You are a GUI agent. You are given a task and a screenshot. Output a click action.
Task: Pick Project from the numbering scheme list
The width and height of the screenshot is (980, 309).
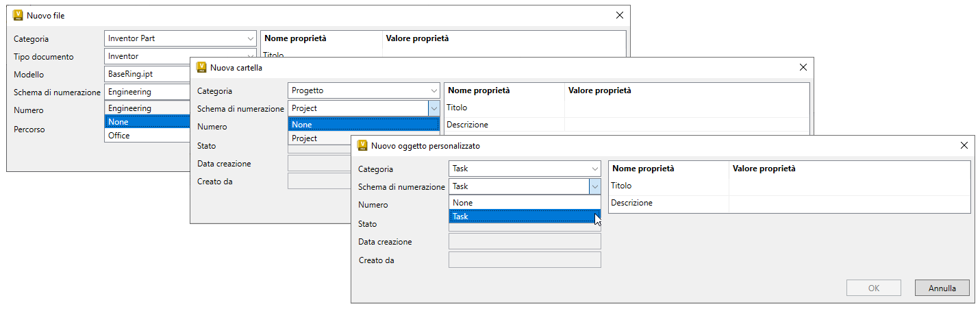363,138
